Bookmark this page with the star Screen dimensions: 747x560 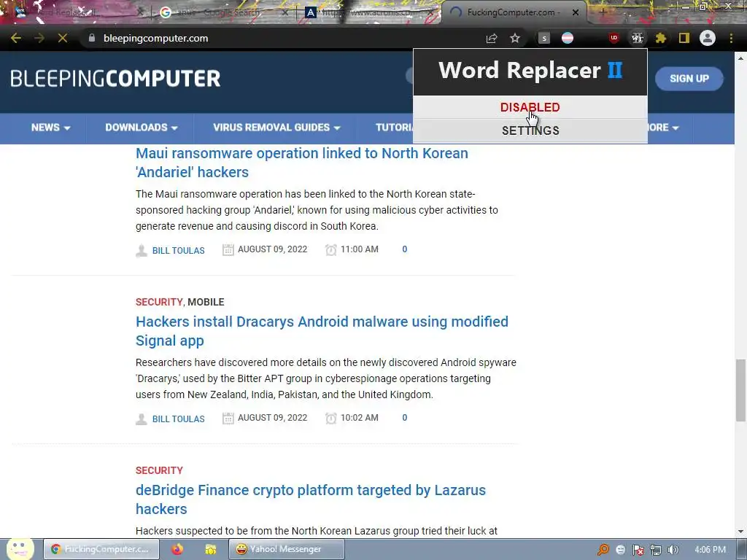(515, 38)
